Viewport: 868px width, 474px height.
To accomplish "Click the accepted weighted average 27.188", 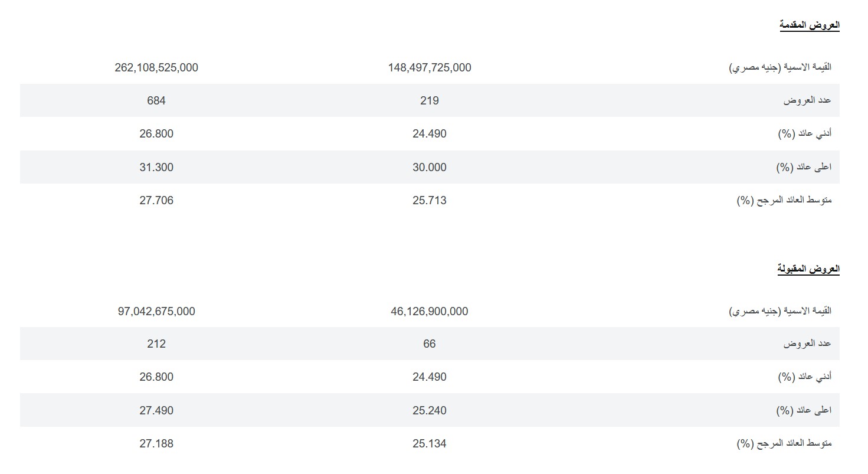I will point(156,443).
